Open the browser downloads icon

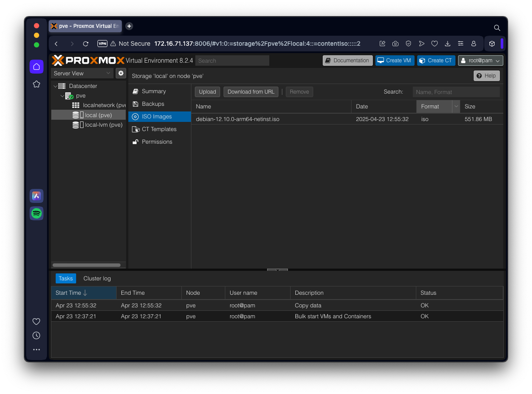pyautogui.click(x=447, y=44)
